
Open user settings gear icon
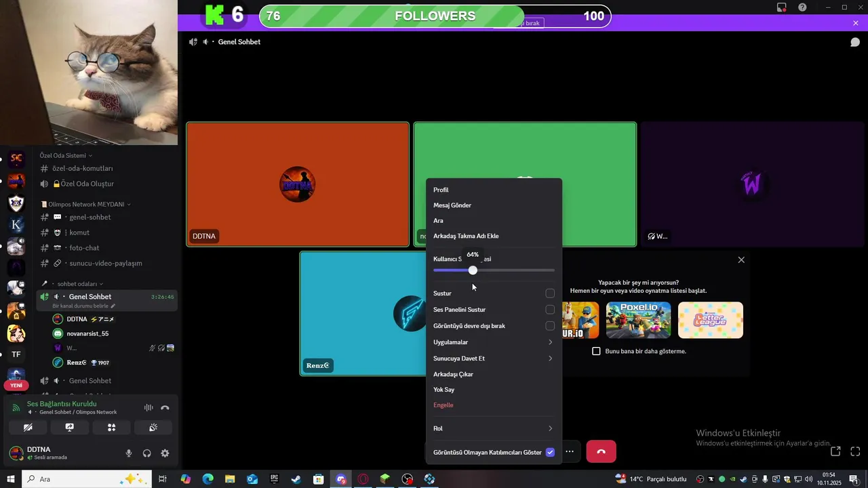click(x=165, y=453)
